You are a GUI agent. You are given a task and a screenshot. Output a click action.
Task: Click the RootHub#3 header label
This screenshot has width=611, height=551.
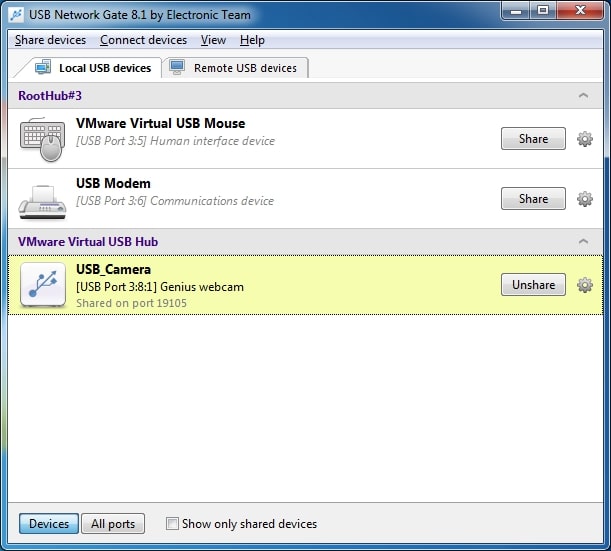tap(50, 95)
